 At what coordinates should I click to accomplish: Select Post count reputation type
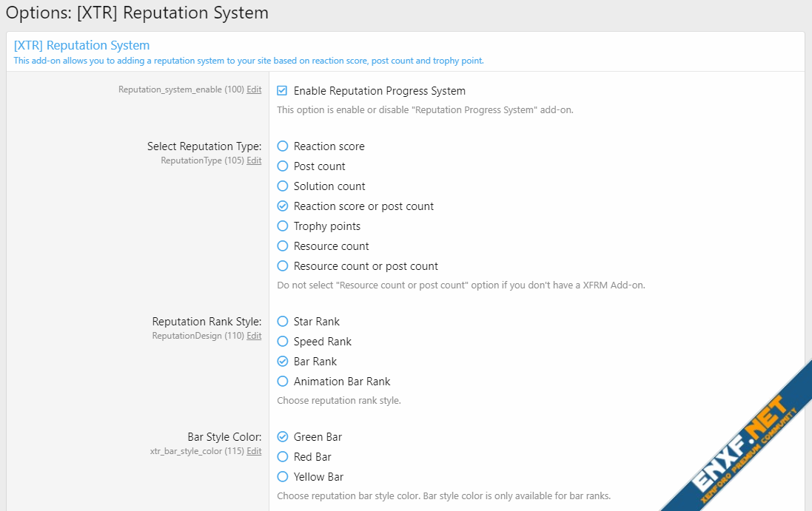tap(282, 166)
